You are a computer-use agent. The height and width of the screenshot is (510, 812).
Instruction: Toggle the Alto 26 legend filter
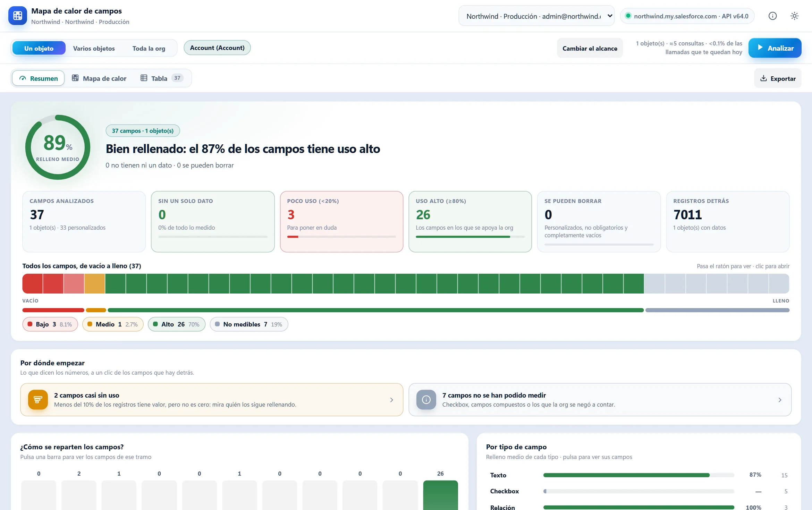click(x=176, y=324)
